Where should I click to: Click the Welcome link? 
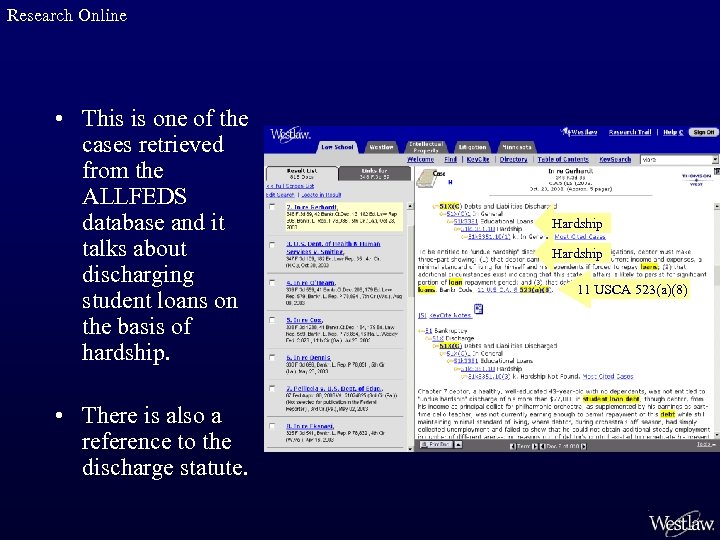click(420, 159)
